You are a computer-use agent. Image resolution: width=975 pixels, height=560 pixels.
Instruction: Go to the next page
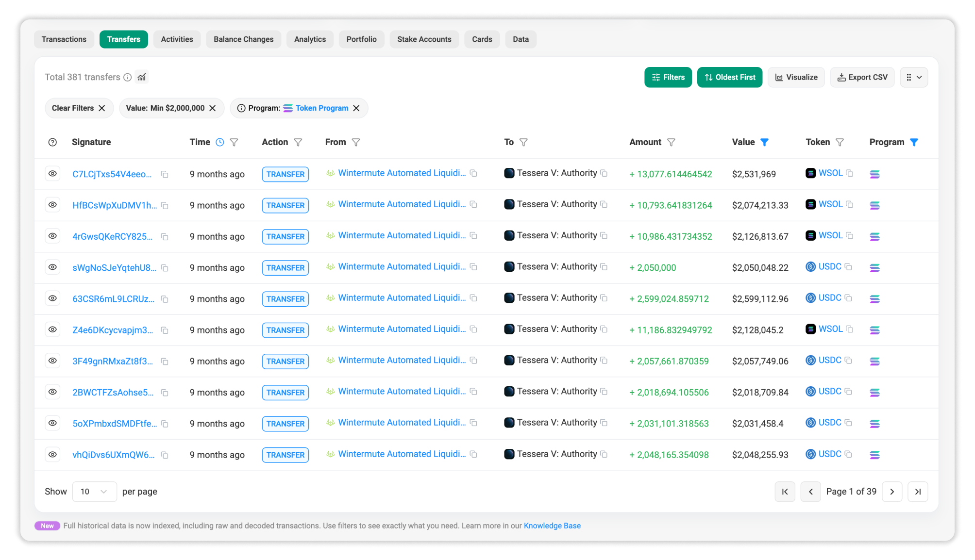tap(892, 492)
